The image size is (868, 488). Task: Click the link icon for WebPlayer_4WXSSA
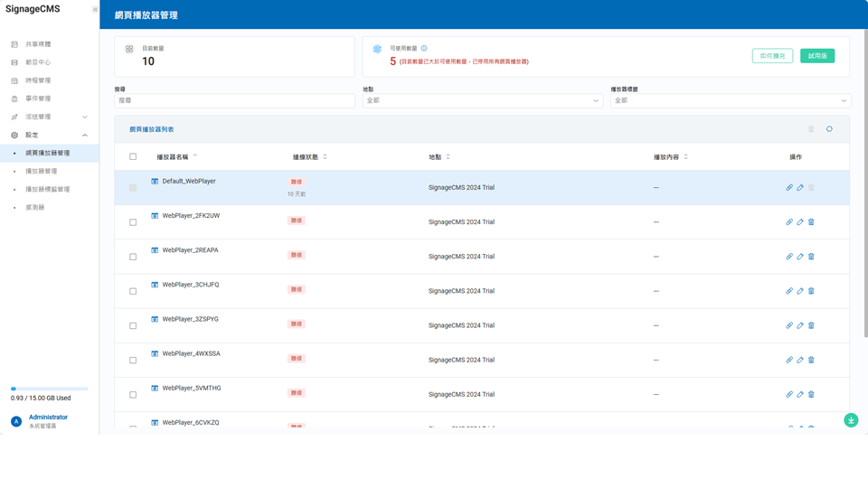[789, 360]
